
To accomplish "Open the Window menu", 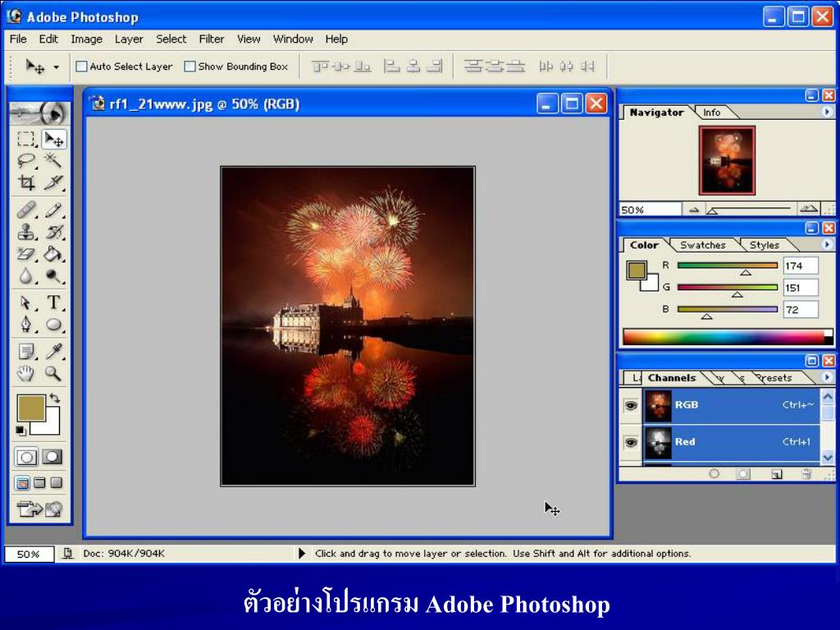I will point(293,39).
